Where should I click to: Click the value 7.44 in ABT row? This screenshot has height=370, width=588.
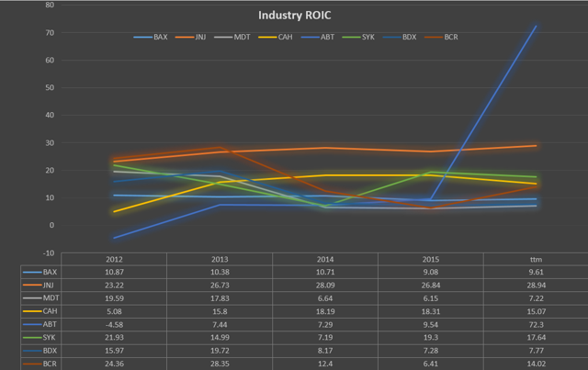point(220,325)
